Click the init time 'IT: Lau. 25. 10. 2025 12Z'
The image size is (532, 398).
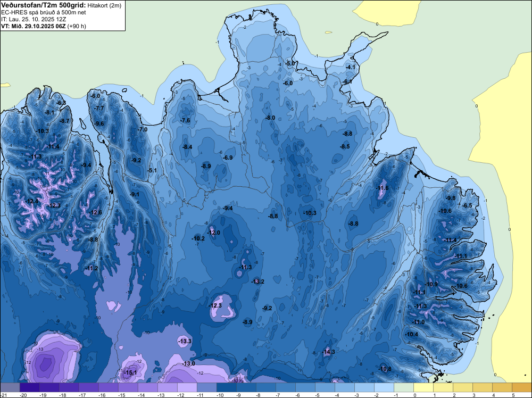pyautogui.click(x=33, y=19)
